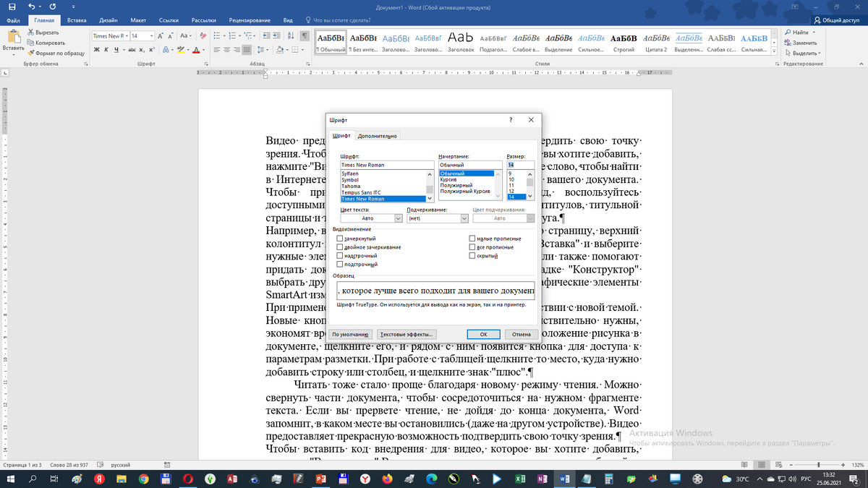868x488 pixels.
Task: Click the Italic (К) formatting icon
Action: point(106,50)
